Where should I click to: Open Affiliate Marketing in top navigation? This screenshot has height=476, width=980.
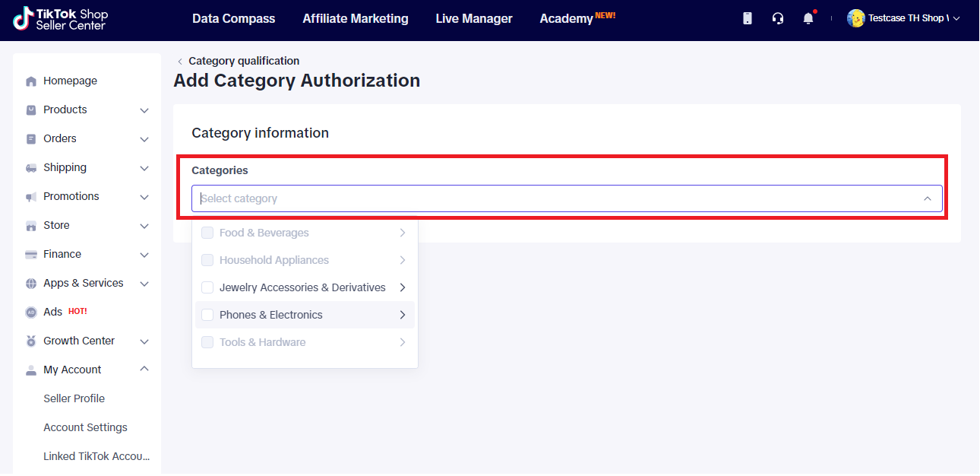coord(356,18)
